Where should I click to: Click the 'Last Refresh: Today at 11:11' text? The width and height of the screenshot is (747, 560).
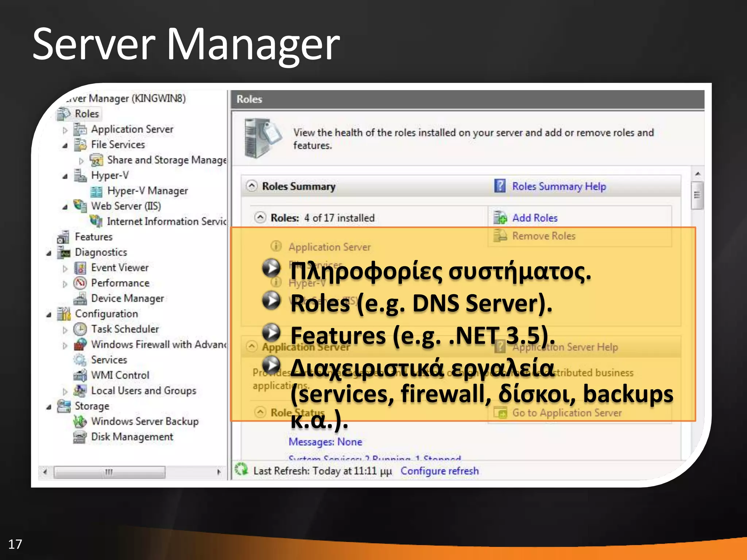coord(322,471)
